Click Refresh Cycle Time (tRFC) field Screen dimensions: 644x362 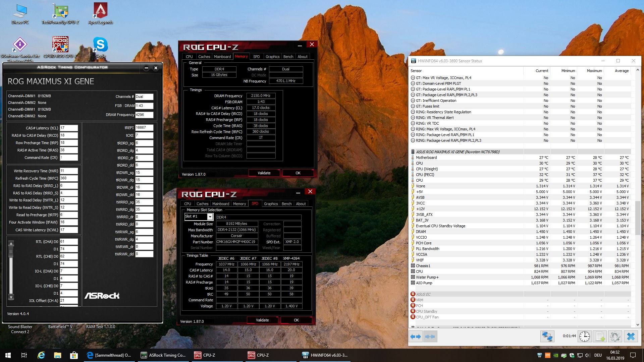[x=69, y=178]
